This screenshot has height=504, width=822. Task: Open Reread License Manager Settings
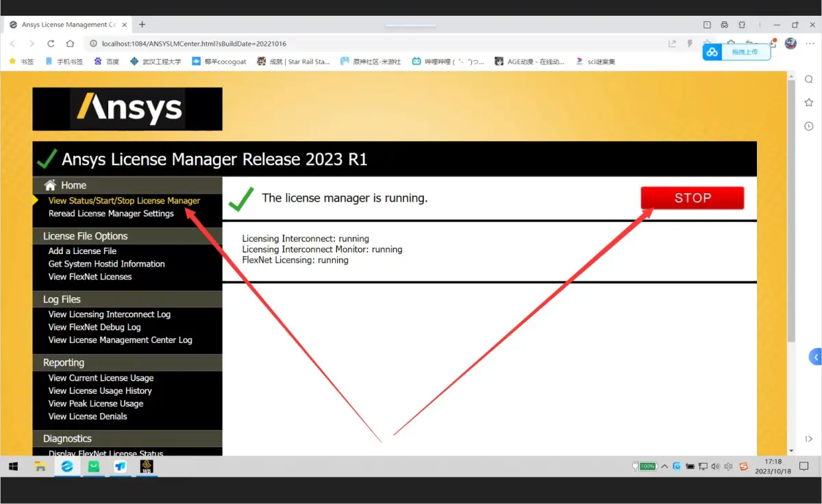point(111,214)
